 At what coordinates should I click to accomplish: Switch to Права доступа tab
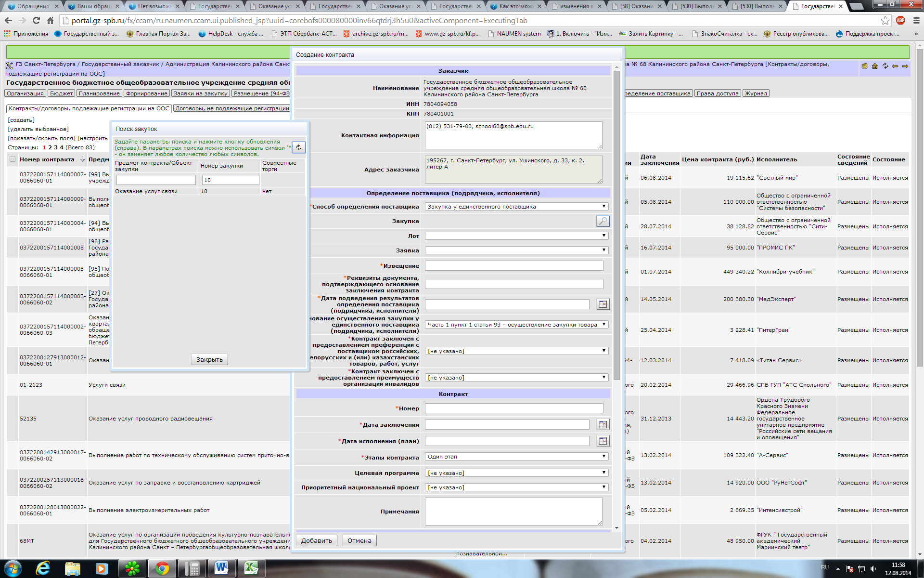(x=717, y=93)
